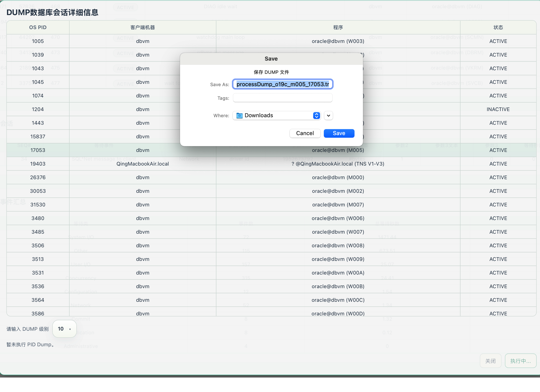Click program cell oracle@dbvm (W006)
The image size is (540, 392).
(x=338, y=218)
